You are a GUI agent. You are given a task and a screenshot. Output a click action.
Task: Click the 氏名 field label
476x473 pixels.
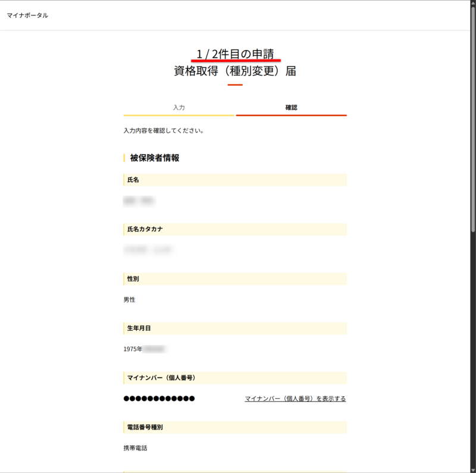coord(133,180)
